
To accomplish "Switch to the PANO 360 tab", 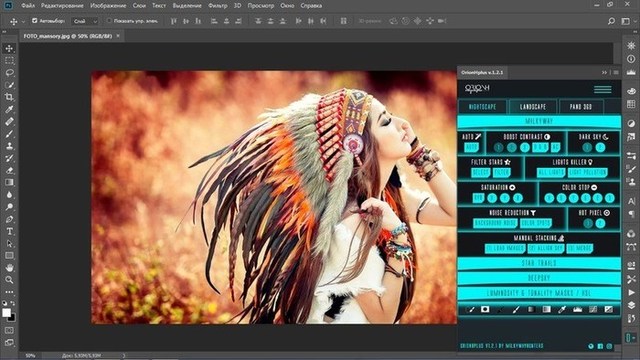I will point(581,107).
